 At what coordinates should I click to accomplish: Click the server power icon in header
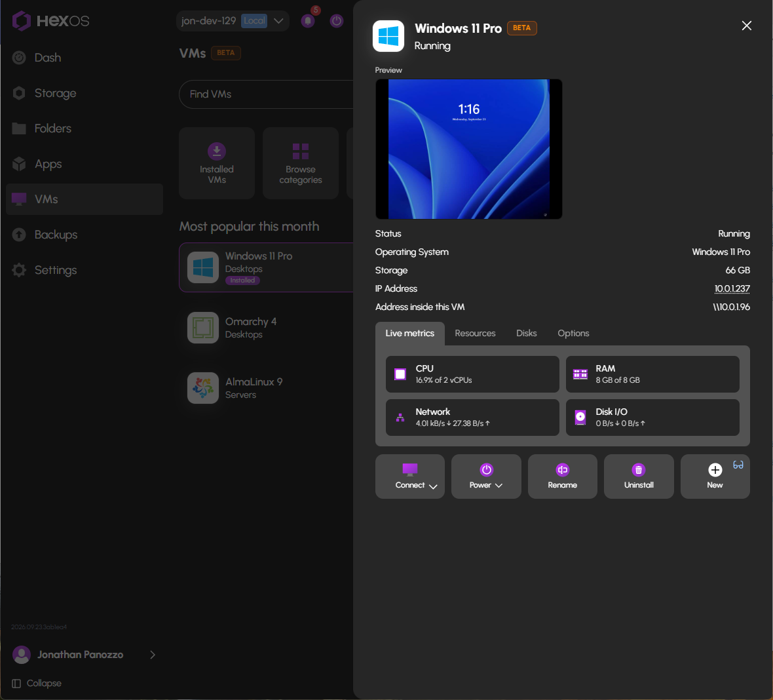pyautogui.click(x=337, y=21)
